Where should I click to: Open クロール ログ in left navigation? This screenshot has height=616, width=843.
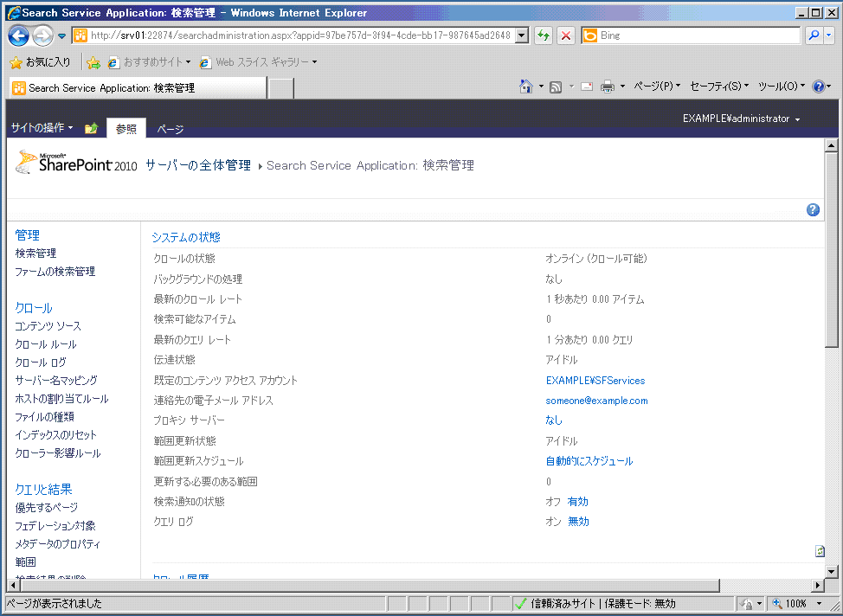point(41,363)
